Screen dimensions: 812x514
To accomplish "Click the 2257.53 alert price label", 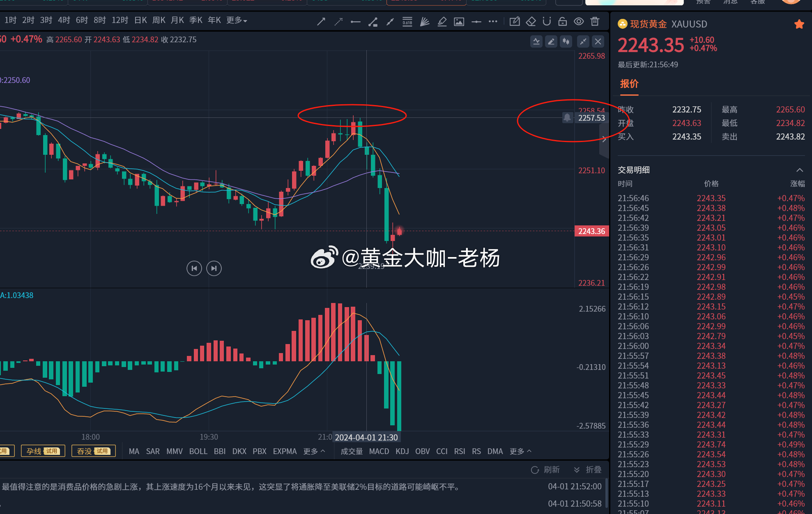I will coord(591,118).
